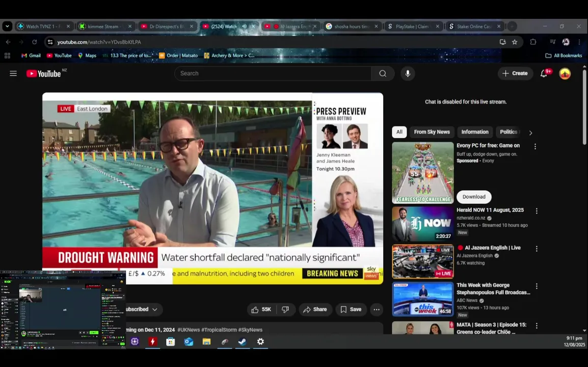Download the Evony PC game
588x367 pixels.
pos(474,197)
